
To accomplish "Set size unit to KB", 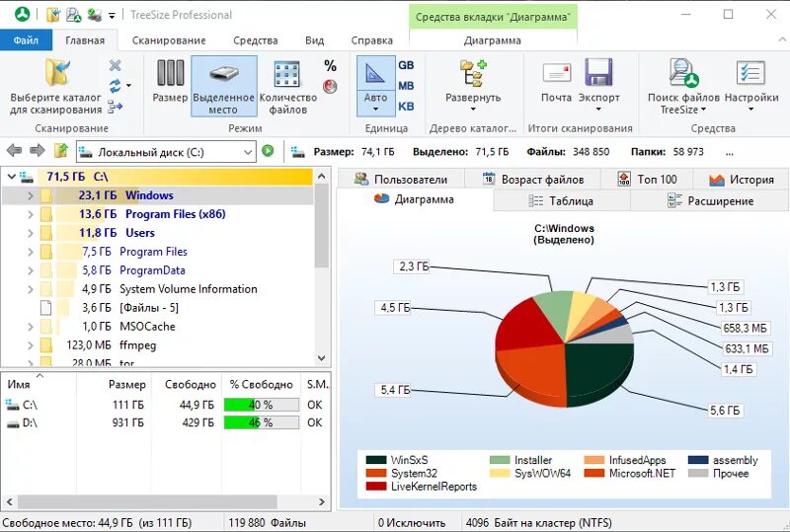I will [x=406, y=107].
